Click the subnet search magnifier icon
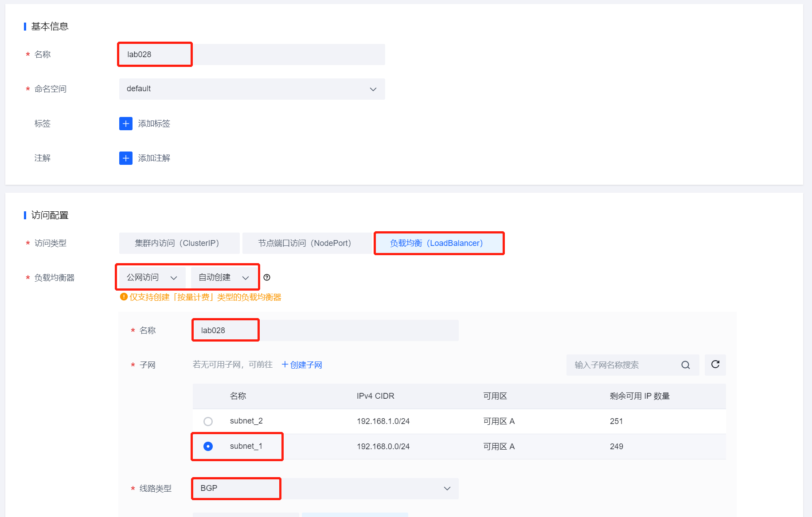This screenshot has height=517, width=812. [x=686, y=365]
